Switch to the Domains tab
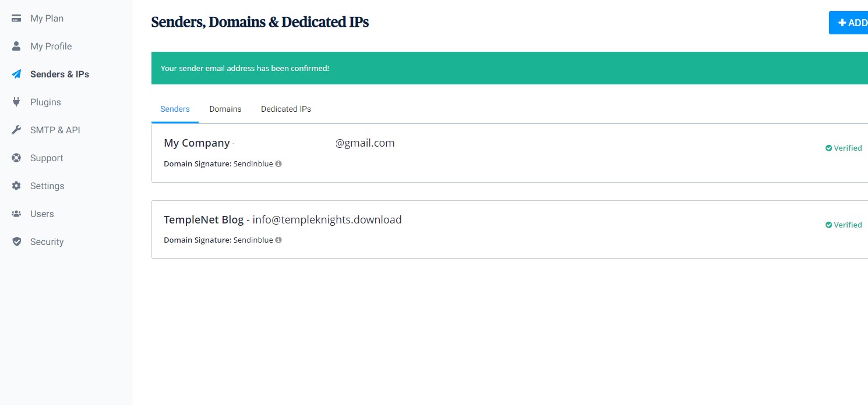 pyautogui.click(x=225, y=109)
